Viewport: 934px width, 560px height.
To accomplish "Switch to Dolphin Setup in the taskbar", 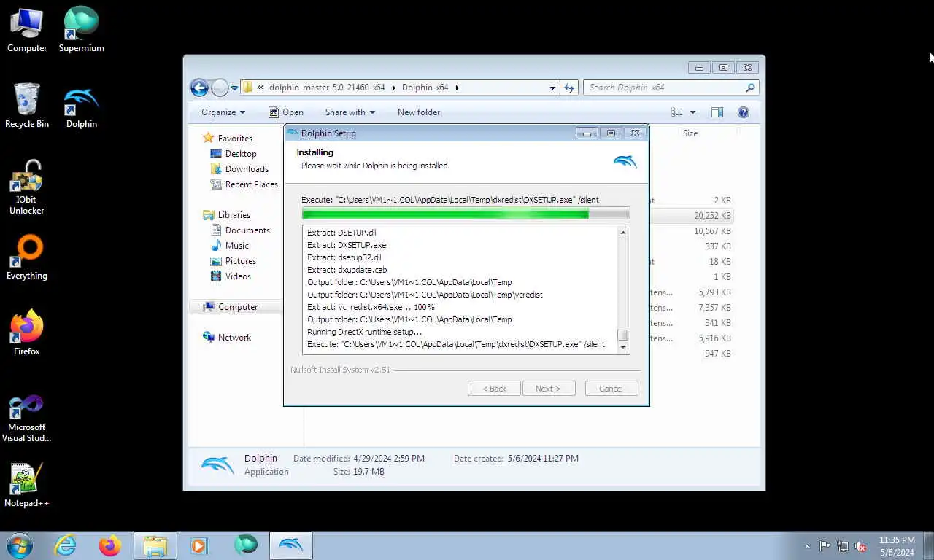I will click(x=291, y=545).
